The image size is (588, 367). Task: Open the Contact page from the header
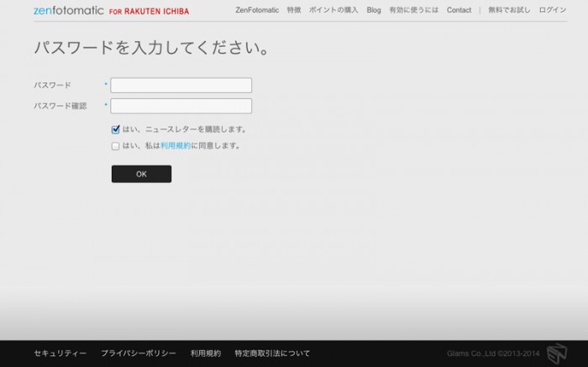tap(459, 11)
